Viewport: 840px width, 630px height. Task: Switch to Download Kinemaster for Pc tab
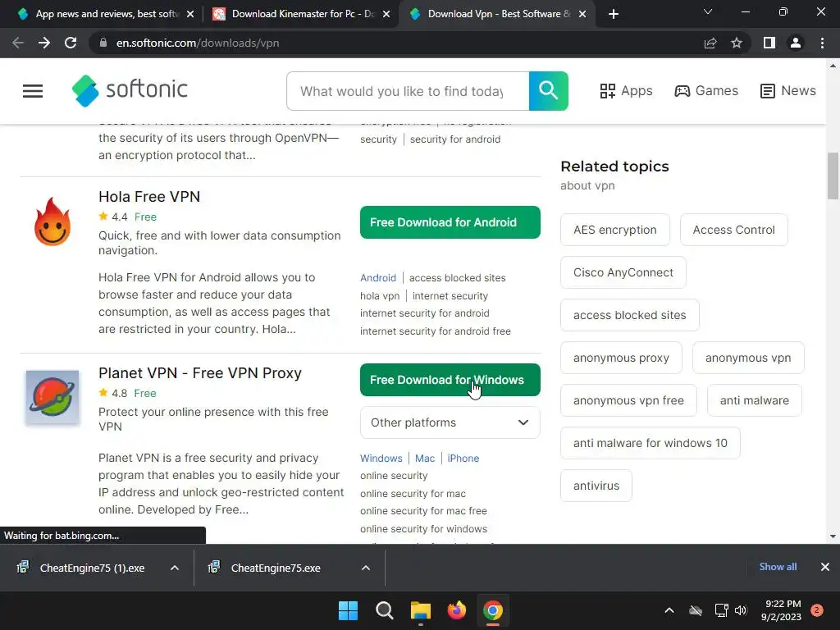coord(302,14)
